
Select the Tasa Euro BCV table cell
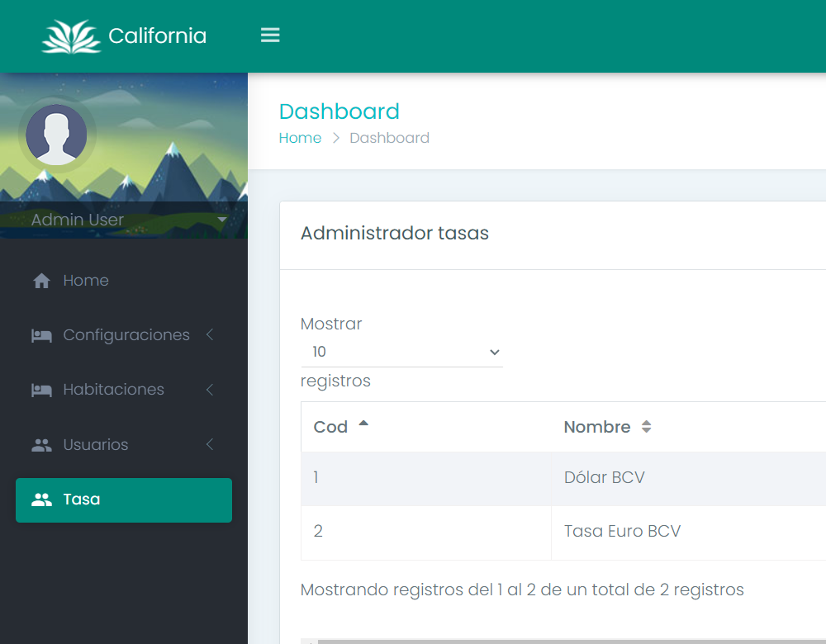click(x=689, y=532)
